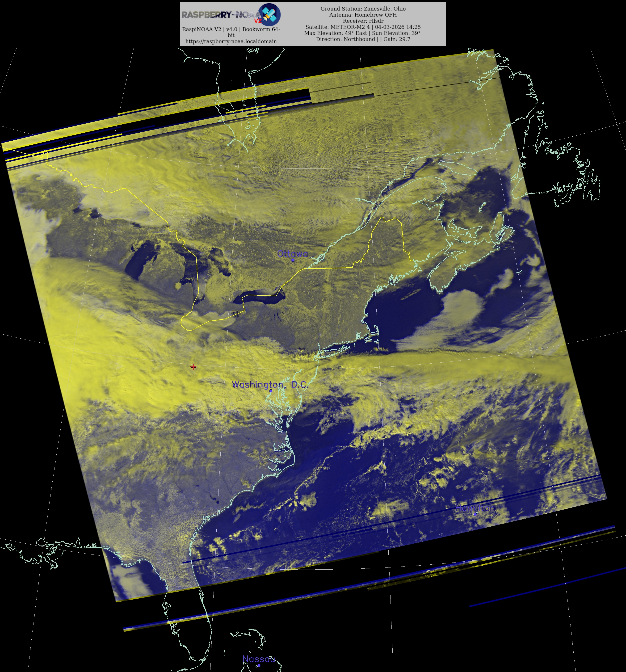The width and height of the screenshot is (626, 672).
Task: Click the Washington, D.C. map label
Action: 270,384
